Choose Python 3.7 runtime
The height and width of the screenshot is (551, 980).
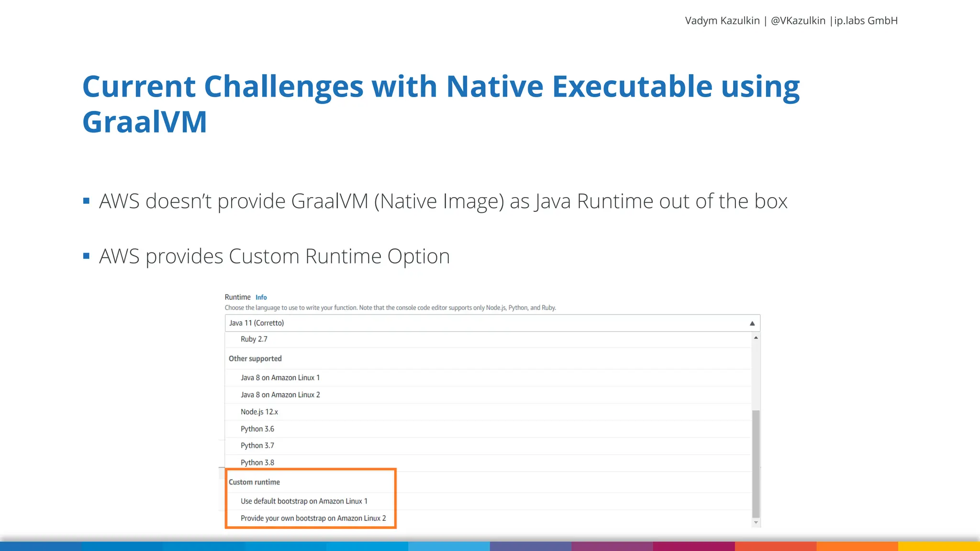click(257, 446)
